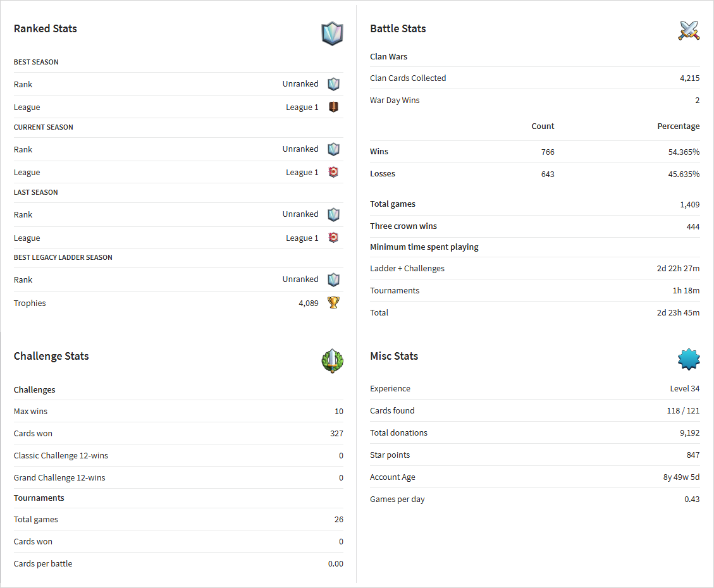Click the Ranked Stats shield badge icon
This screenshot has height=588, width=714.
click(x=333, y=34)
